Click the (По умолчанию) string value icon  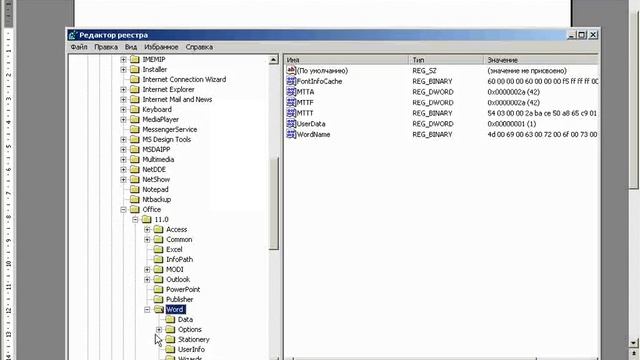[291, 70]
